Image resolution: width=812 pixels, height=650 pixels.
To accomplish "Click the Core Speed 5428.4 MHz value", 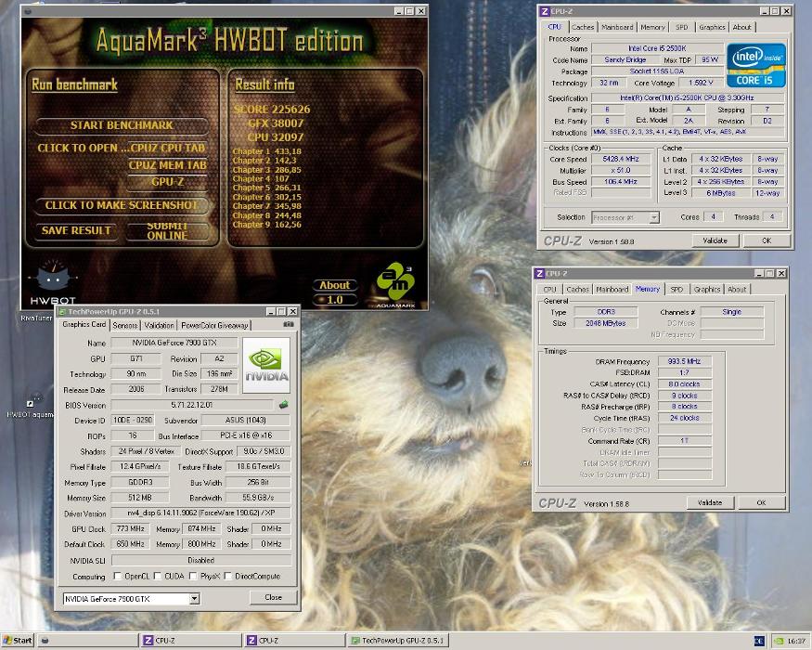I will (x=621, y=159).
